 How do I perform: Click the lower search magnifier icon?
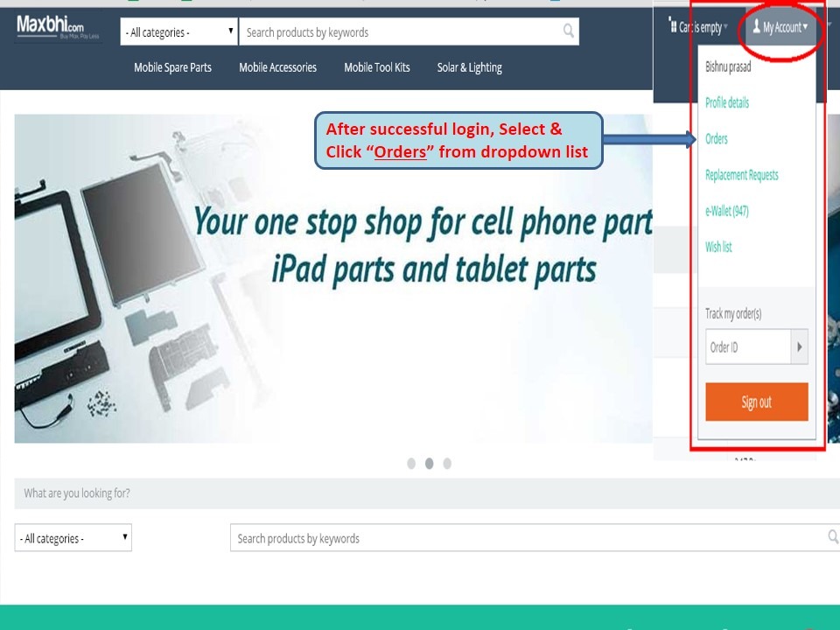click(x=832, y=536)
